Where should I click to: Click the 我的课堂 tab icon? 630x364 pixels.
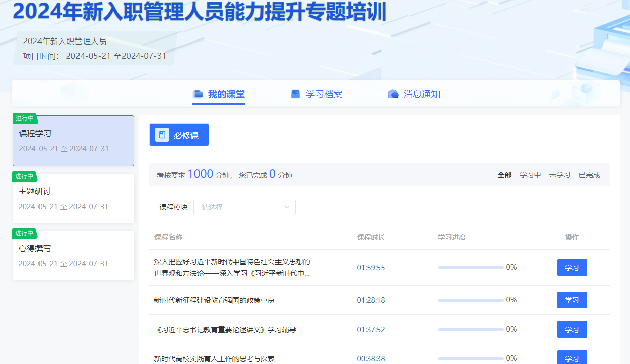coord(198,94)
